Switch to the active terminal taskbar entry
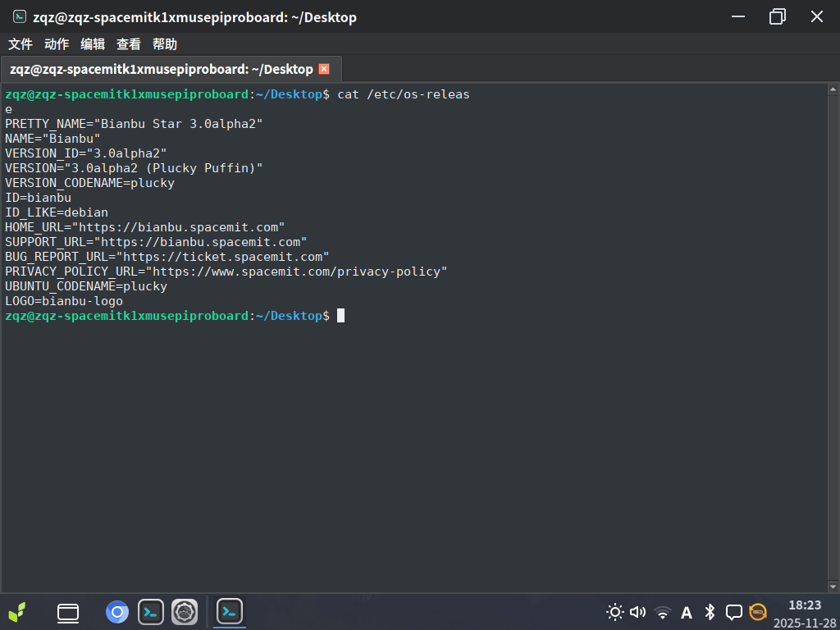This screenshot has width=840, height=630. (230, 611)
